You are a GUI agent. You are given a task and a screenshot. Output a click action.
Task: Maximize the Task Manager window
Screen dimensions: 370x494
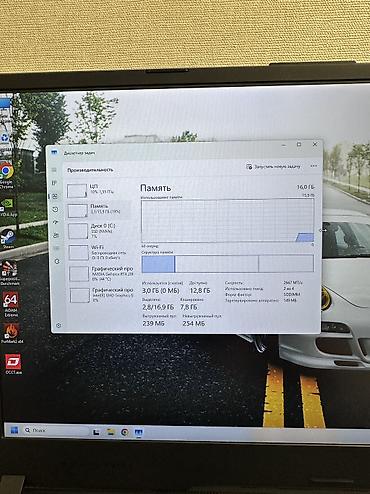[299, 144]
